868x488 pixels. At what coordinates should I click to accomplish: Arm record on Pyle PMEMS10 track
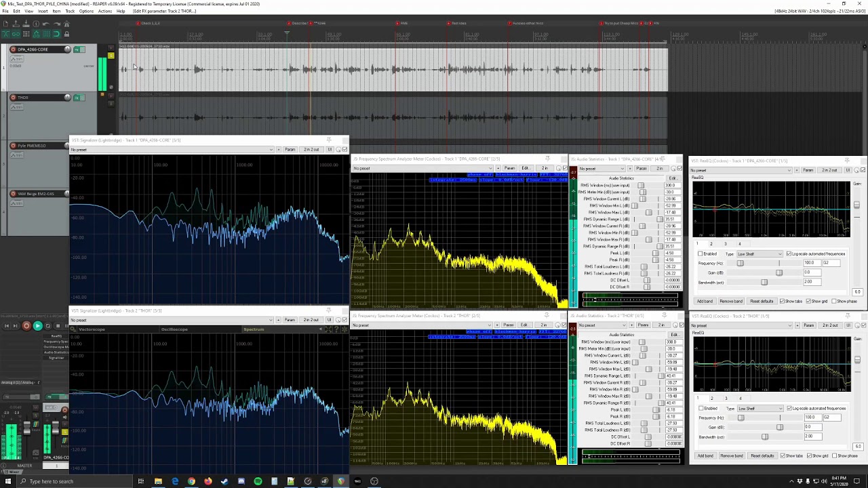click(13, 146)
